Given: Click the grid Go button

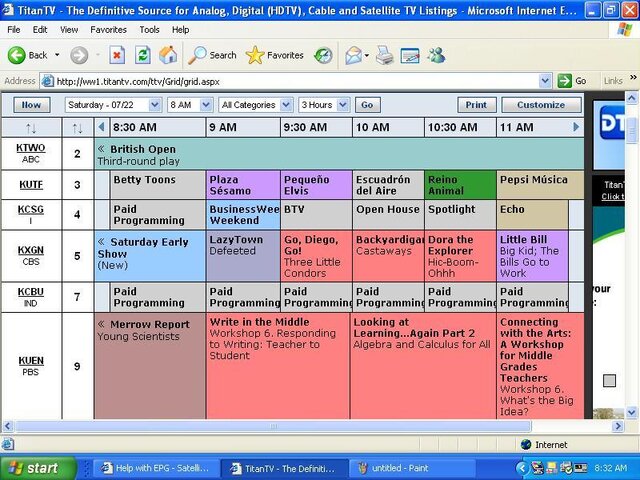Looking at the screenshot, I should 367,105.
